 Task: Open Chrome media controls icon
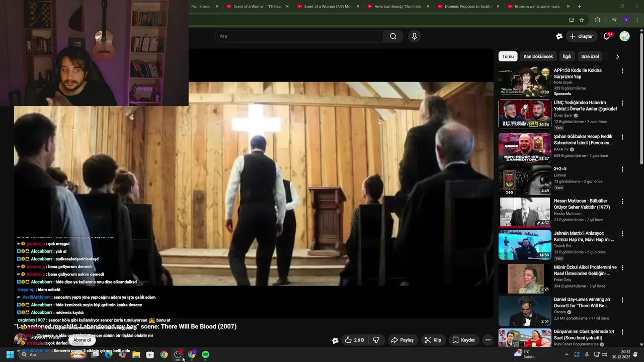coord(614,20)
